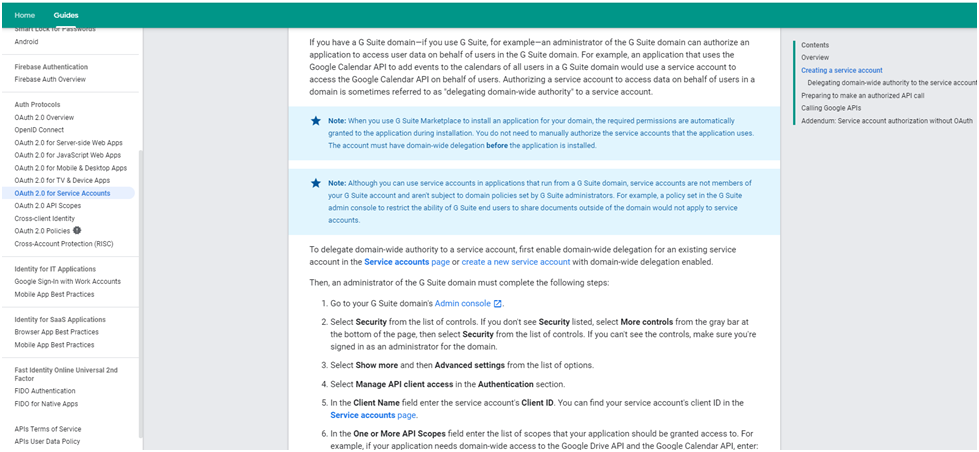Open FIDO for Native Apps
Image resolution: width=979 pixels, height=452 pixels.
tap(46, 404)
